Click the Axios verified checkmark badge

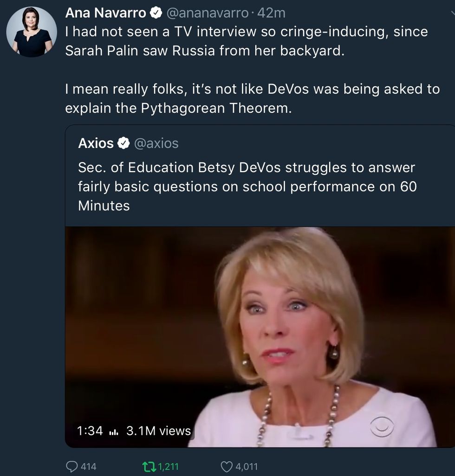pos(123,143)
